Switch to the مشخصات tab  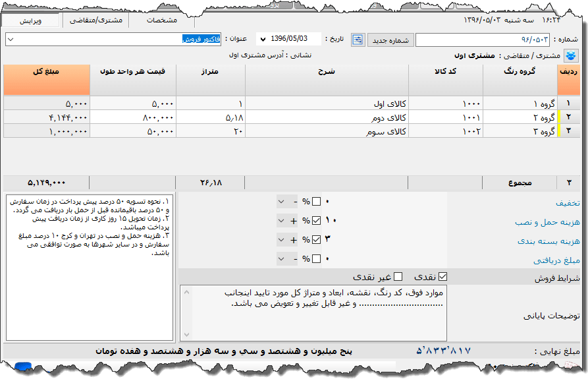(x=162, y=20)
